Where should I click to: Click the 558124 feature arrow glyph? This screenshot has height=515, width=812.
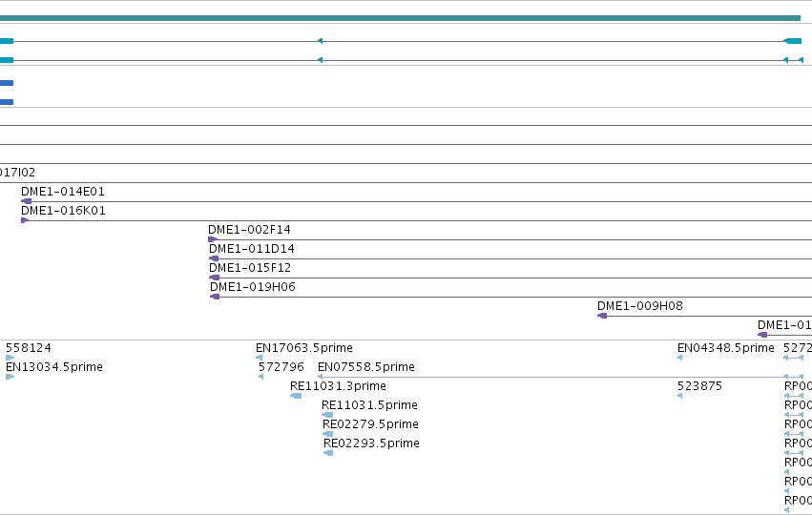coord(10,358)
